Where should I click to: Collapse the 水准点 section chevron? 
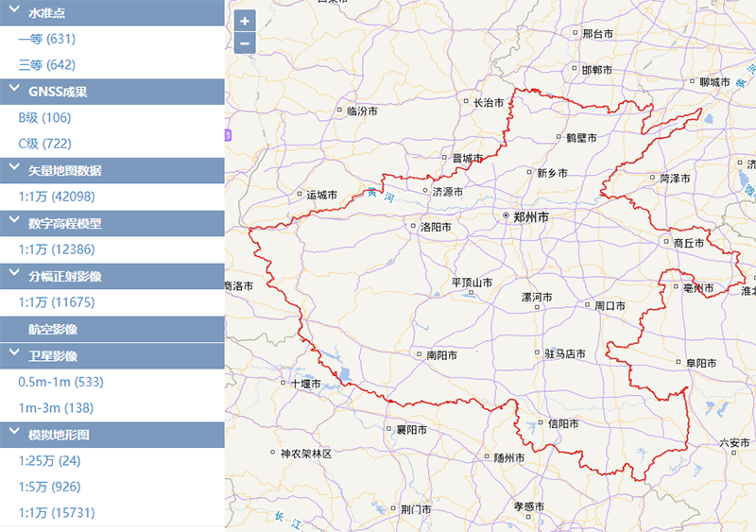pos(14,12)
